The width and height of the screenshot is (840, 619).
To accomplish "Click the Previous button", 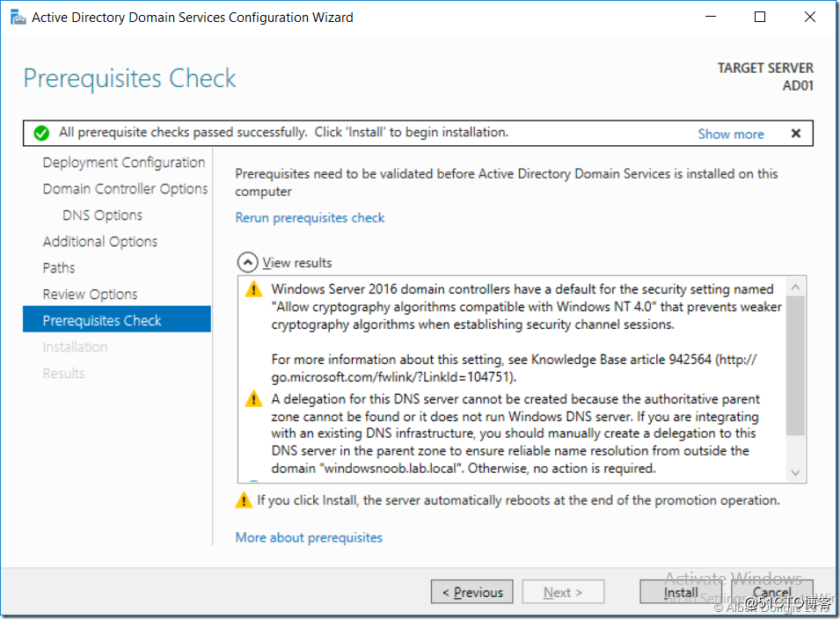I will 472,592.
